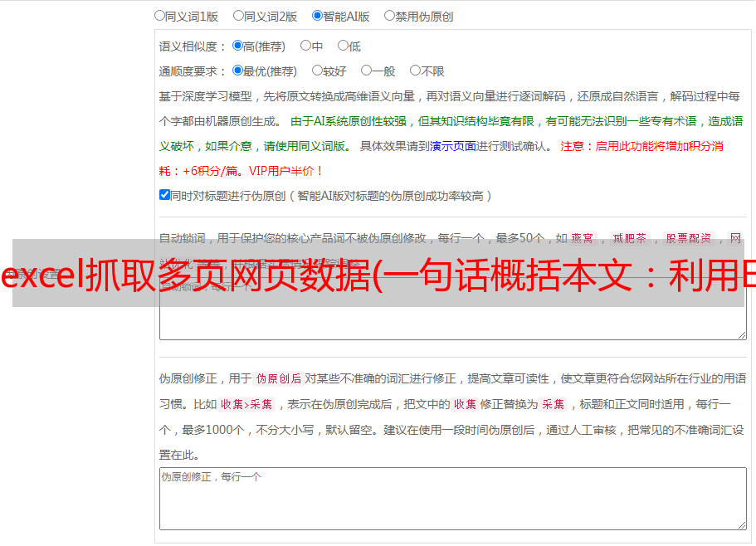Set 通顺度要求 to 一般
756x546 pixels.
tap(367, 71)
